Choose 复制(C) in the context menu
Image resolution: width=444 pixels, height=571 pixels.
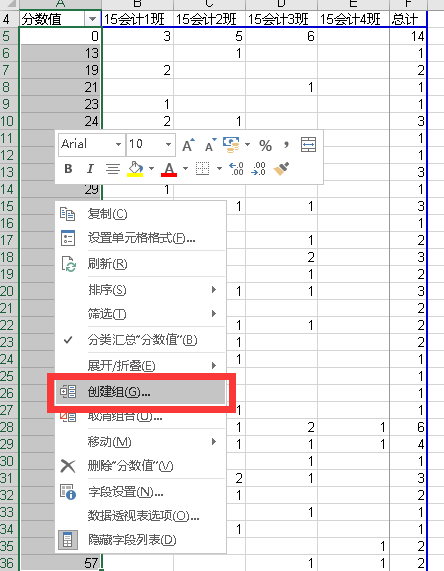pos(141,214)
